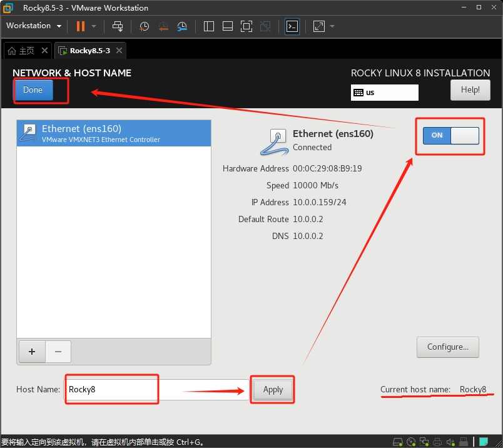Click the sound card status icon
503x448 pixels.
tap(450, 442)
